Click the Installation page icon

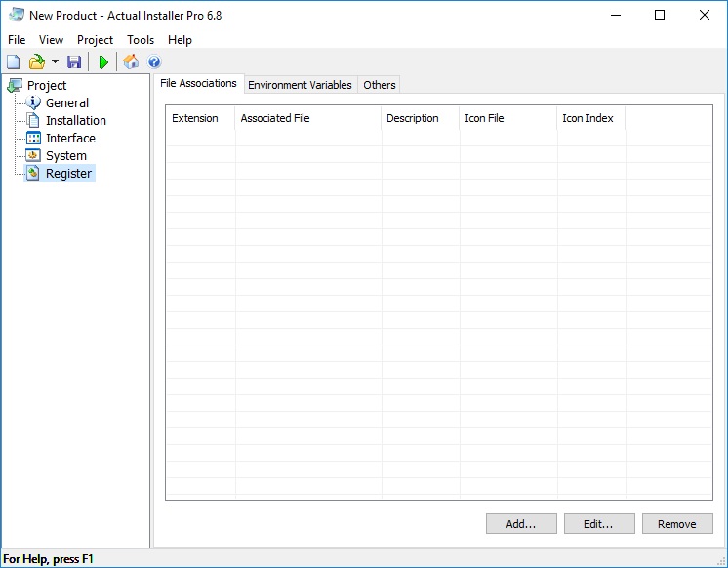pos(33,120)
